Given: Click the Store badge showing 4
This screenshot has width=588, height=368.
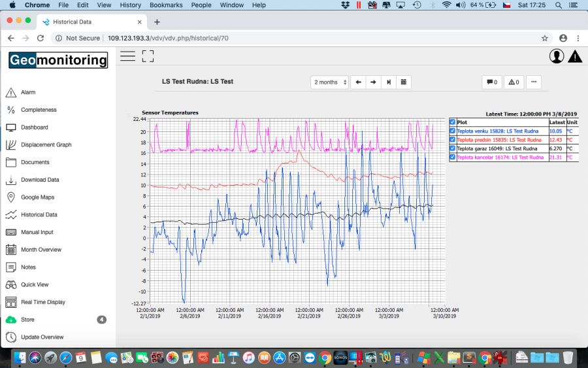Looking at the screenshot, I should click(x=102, y=320).
